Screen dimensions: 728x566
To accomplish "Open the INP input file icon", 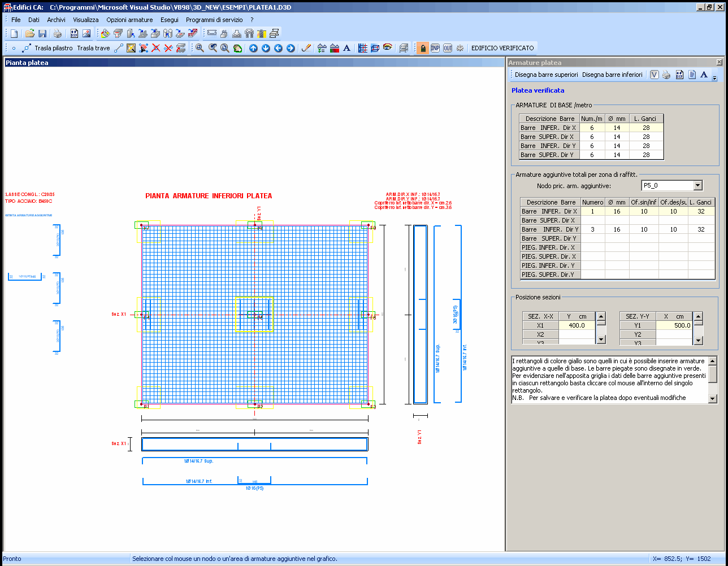I will coord(435,48).
